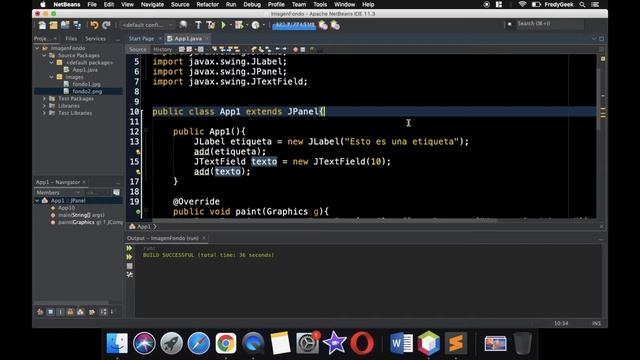Click the first profiling icon beside memory bar

323,25
